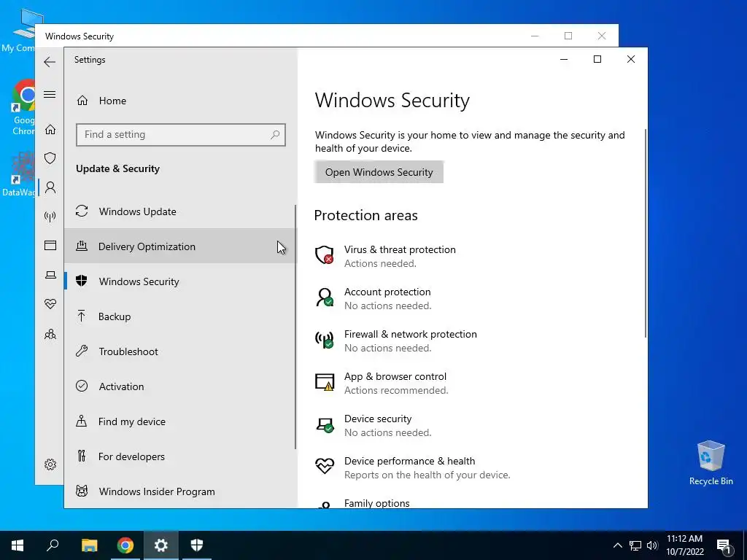Viewport: 747px width, 560px height.
Task: Click Device security laptop icon
Action: pos(325,424)
